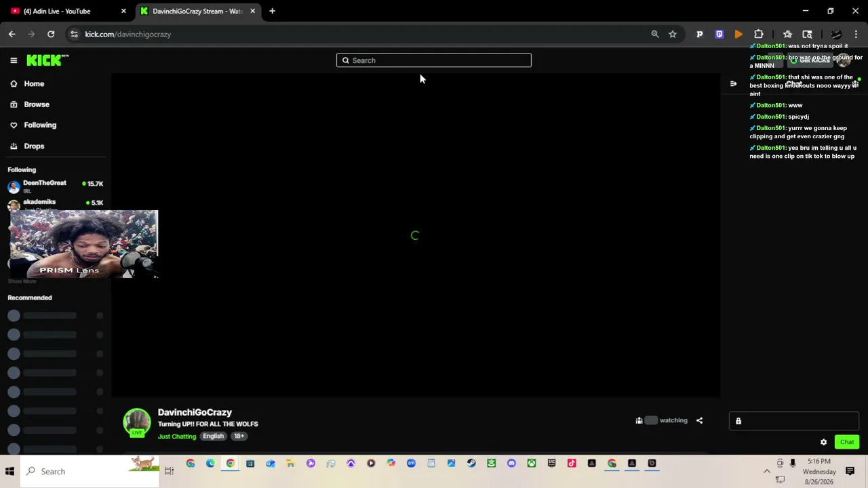
Task: Click the PRISM Lens webcam overlay
Action: coord(84,244)
